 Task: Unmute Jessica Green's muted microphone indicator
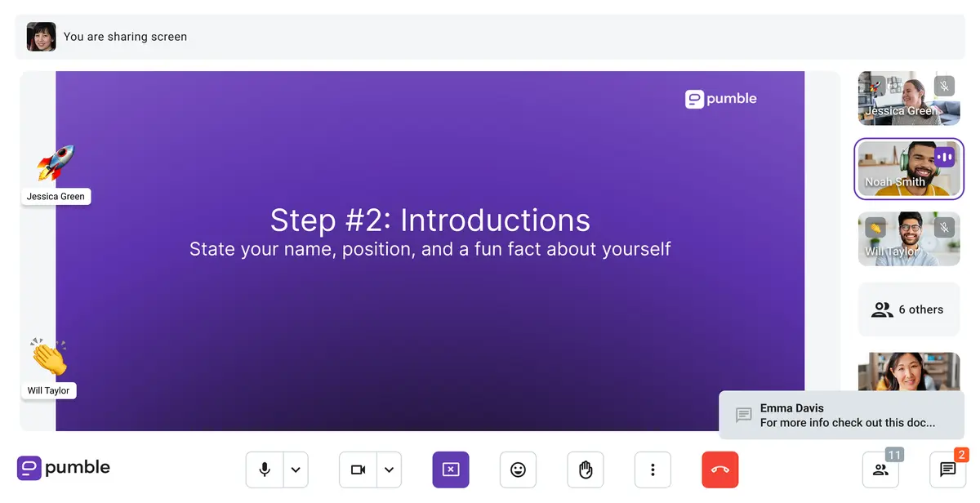coord(944,86)
